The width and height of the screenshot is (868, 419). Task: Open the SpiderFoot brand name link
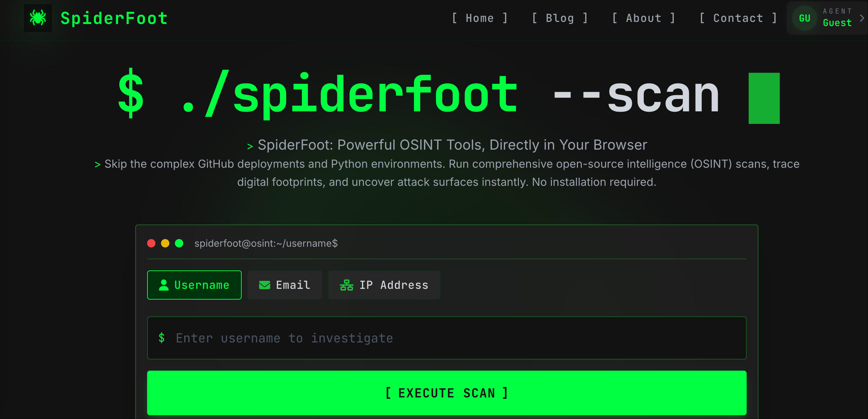point(114,18)
